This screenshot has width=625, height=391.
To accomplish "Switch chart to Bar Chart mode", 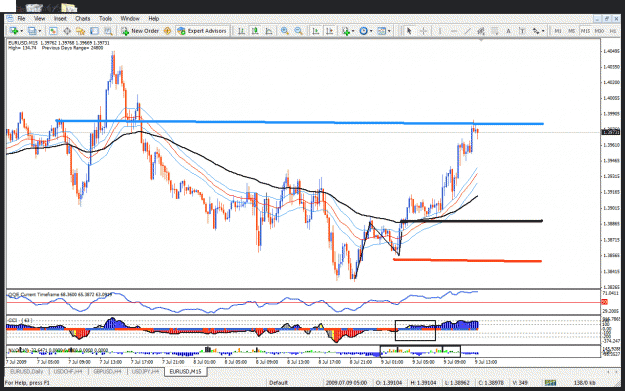I will (x=241, y=31).
